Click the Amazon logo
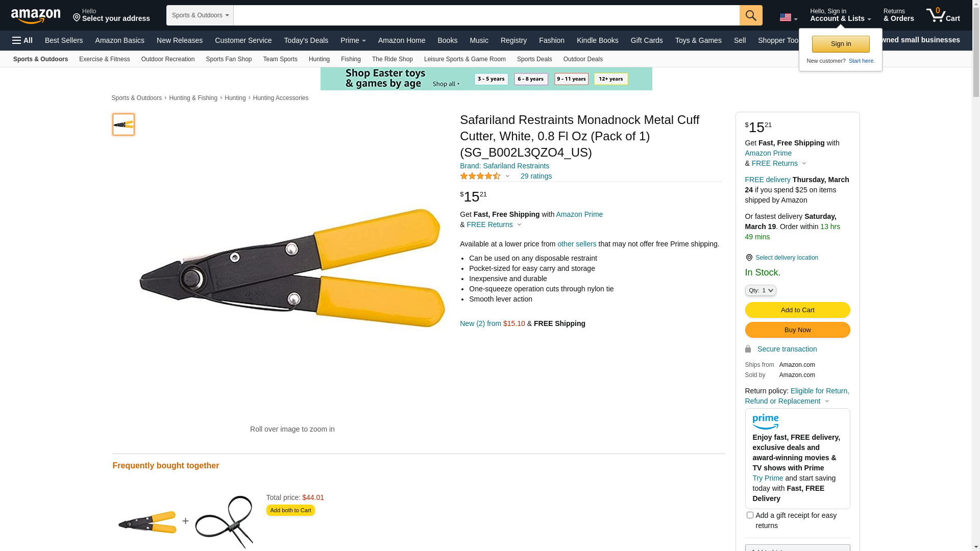 pyautogui.click(x=36, y=16)
